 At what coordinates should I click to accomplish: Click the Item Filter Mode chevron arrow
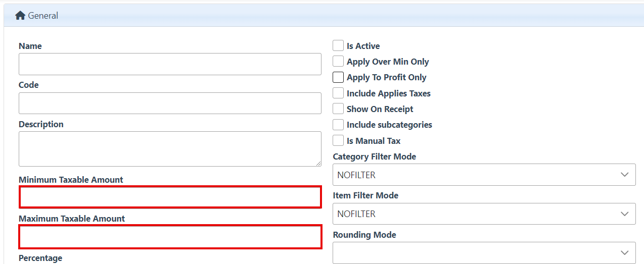[625, 214]
